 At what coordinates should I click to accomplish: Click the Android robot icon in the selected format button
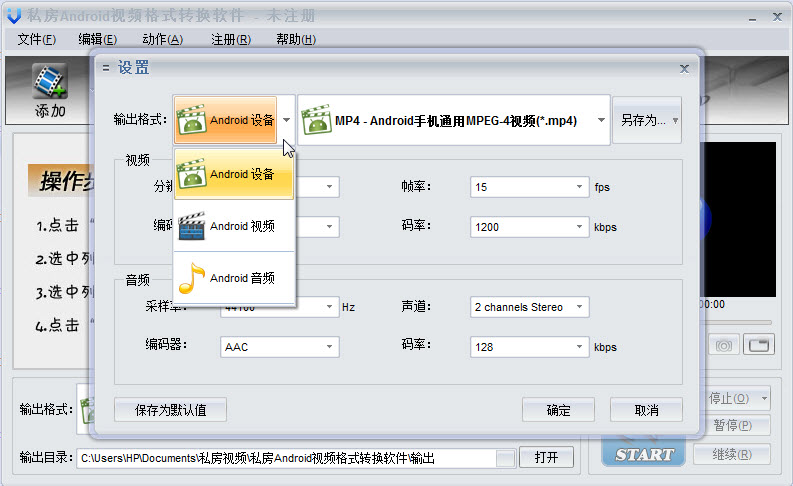click(x=192, y=119)
